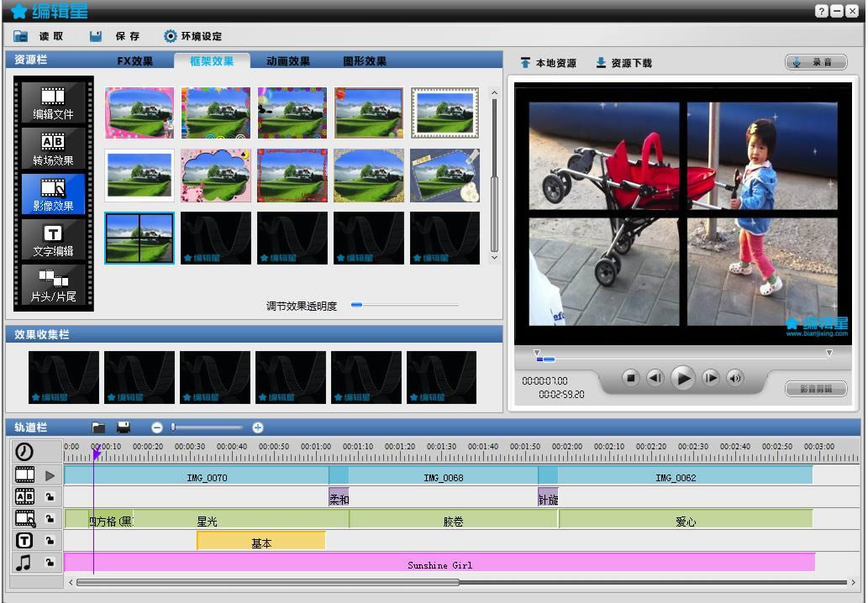Viewport: 868px width, 603px height.
Task: Select 影像效果 in the sidebar
Action: [x=53, y=195]
